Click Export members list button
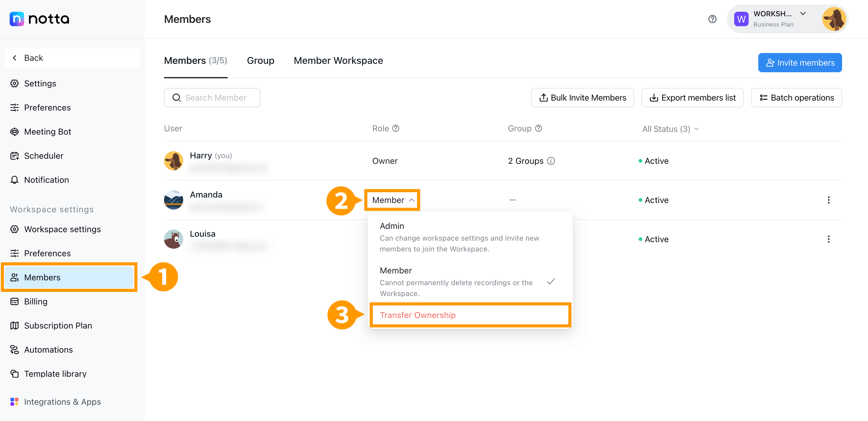Screen dimensions: 868x421 pos(692,98)
